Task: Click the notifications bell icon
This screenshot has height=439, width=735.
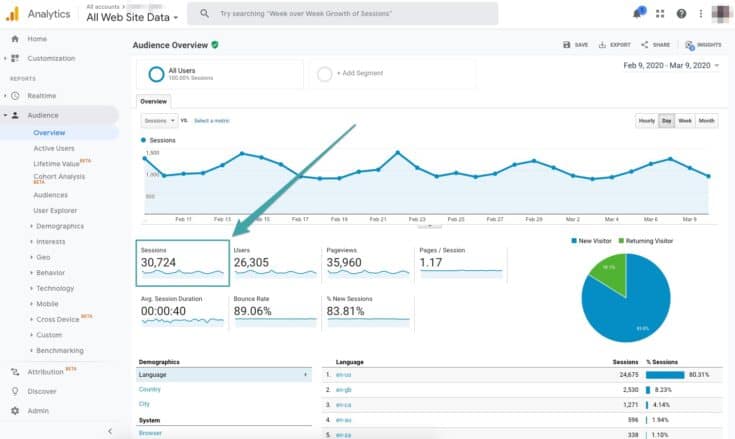Action: click(637, 14)
